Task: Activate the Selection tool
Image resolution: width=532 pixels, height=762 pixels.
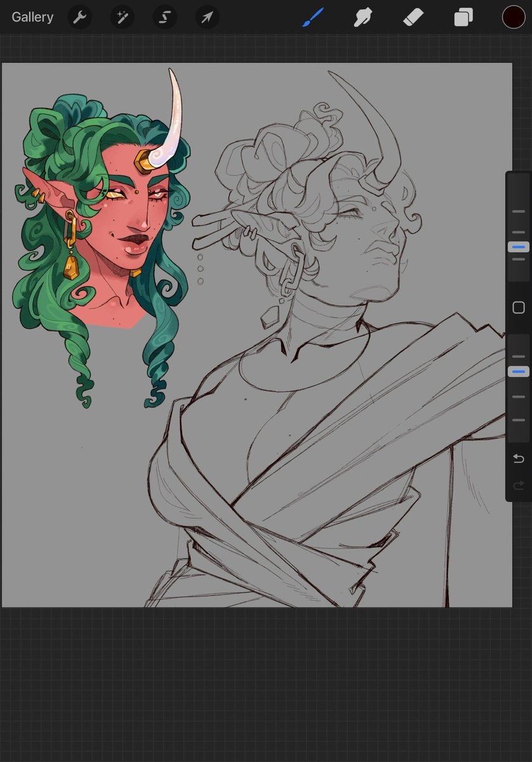Action: 164,17
